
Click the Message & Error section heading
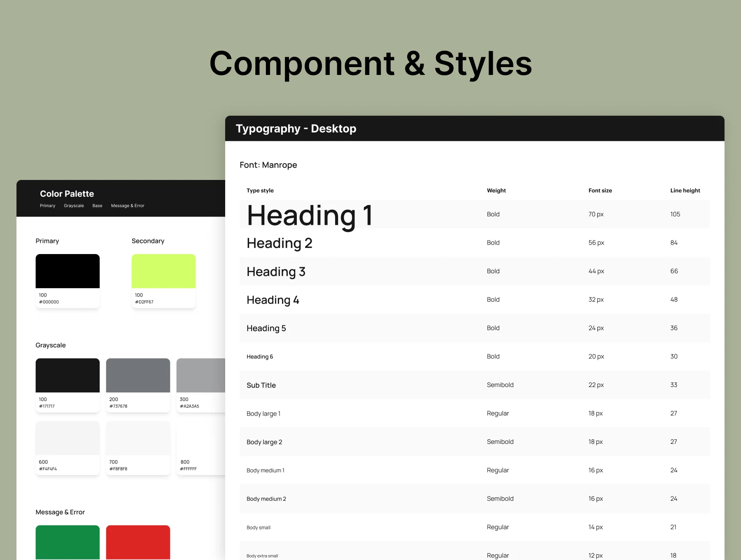[60, 512]
